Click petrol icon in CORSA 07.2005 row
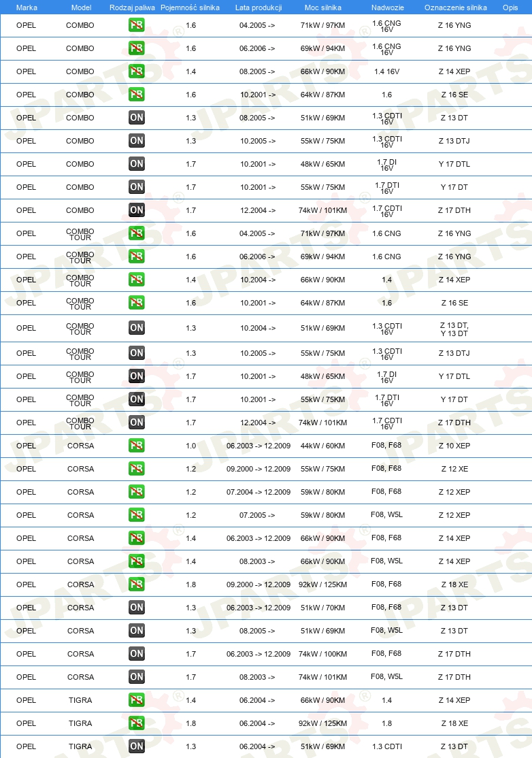This screenshot has height=758, width=532. tap(137, 515)
